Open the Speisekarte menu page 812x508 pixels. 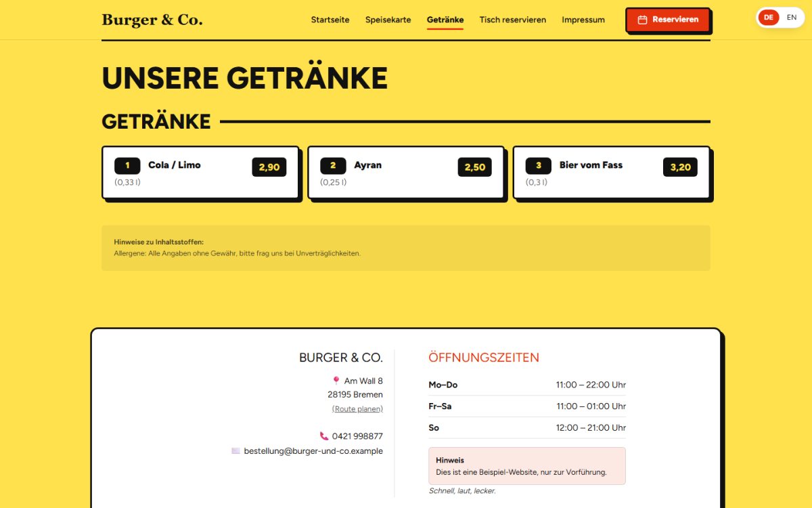tap(388, 20)
